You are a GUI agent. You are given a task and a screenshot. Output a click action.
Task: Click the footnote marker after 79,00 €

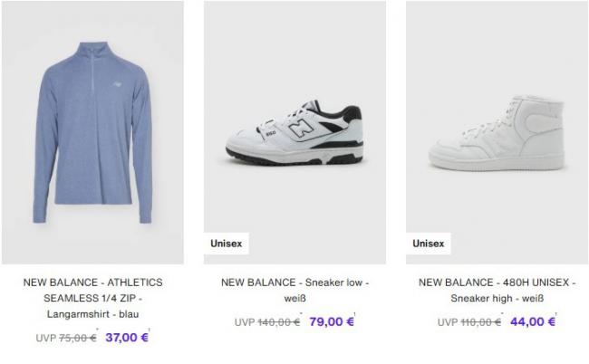[x=352, y=314]
